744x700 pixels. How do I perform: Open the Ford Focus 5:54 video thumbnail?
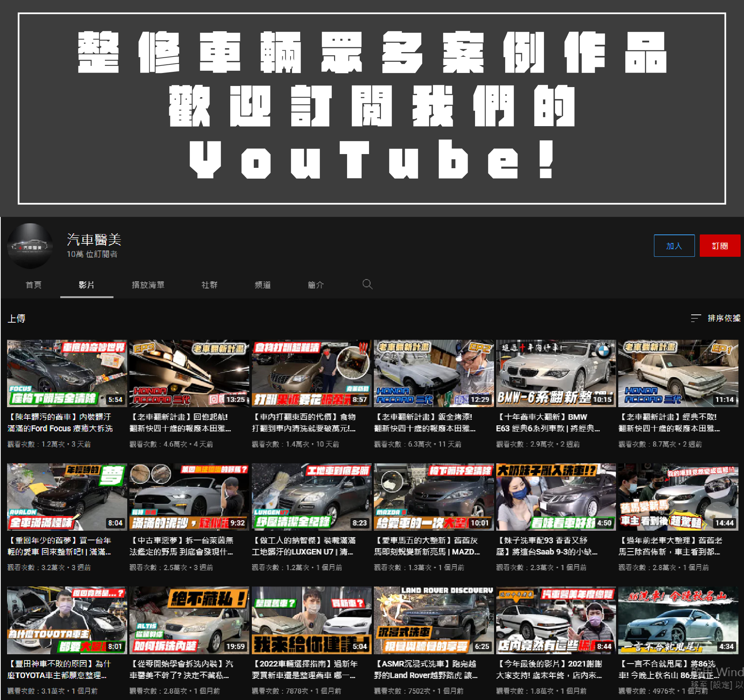point(67,373)
